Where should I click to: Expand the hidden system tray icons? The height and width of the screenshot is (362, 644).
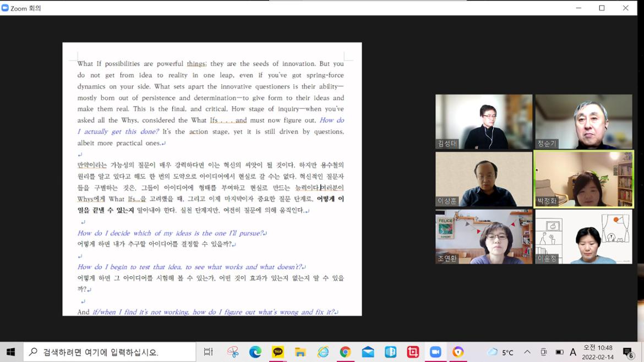click(x=527, y=352)
